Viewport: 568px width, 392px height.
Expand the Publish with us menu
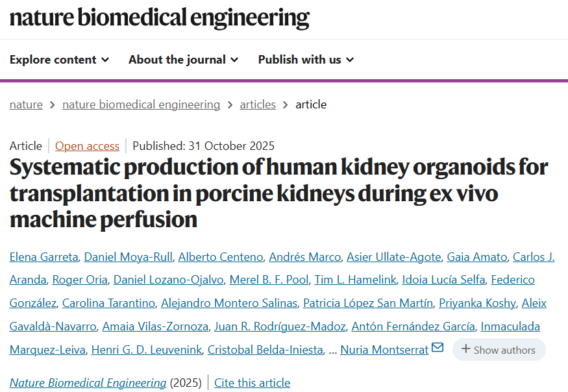click(x=306, y=60)
